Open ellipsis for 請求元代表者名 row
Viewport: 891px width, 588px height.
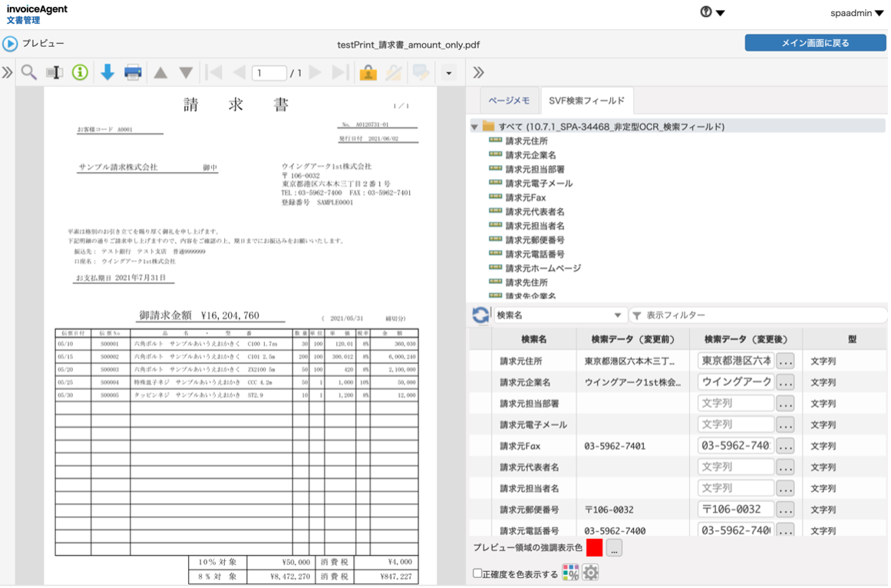click(785, 467)
